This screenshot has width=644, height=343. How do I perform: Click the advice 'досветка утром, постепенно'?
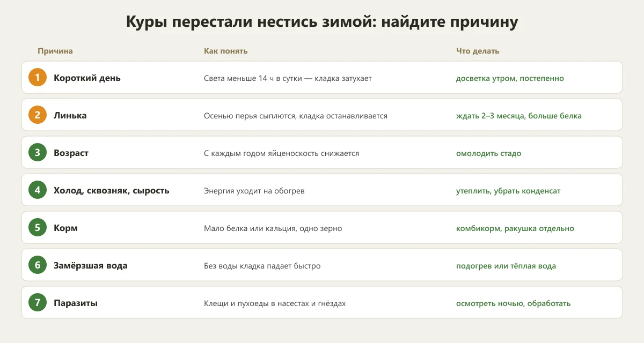click(x=510, y=78)
